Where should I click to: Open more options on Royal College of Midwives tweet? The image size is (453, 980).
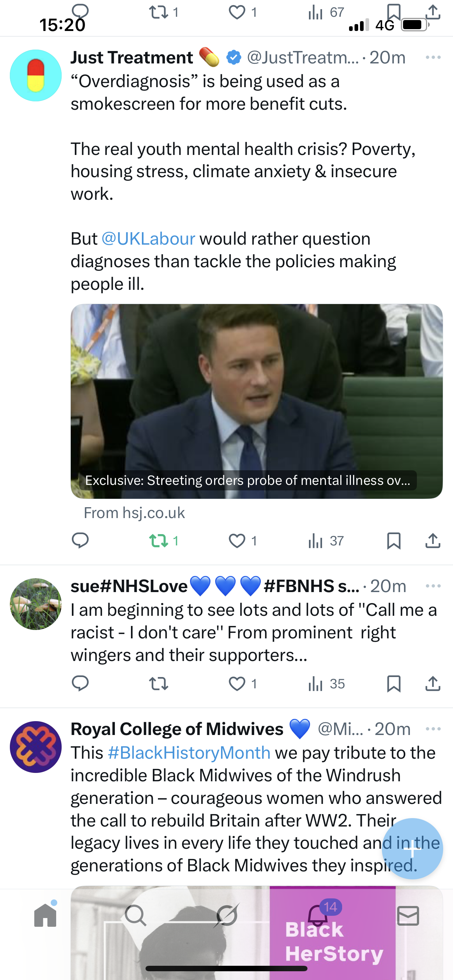(x=433, y=729)
